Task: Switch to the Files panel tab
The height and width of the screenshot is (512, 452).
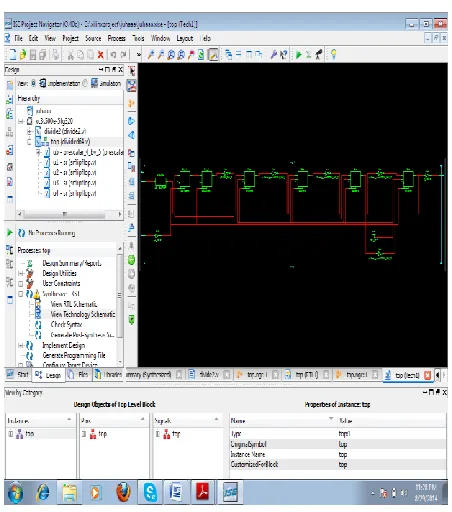Action: (x=79, y=375)
